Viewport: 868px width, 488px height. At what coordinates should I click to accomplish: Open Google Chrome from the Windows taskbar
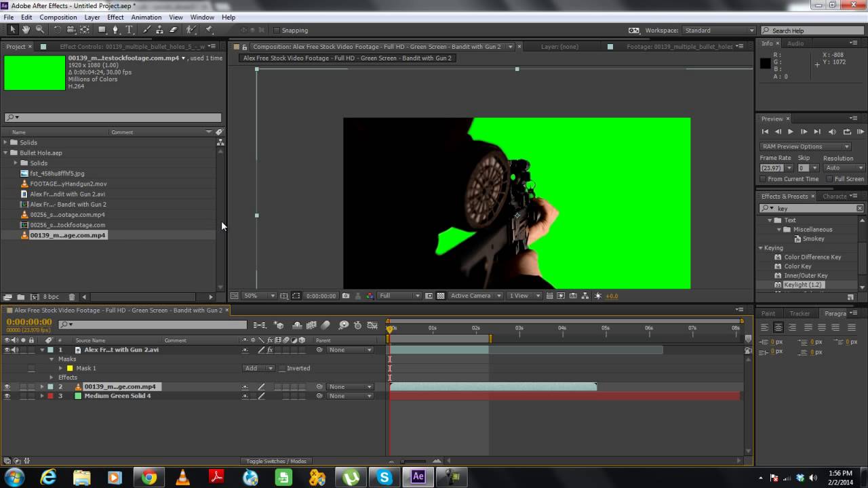149,477
